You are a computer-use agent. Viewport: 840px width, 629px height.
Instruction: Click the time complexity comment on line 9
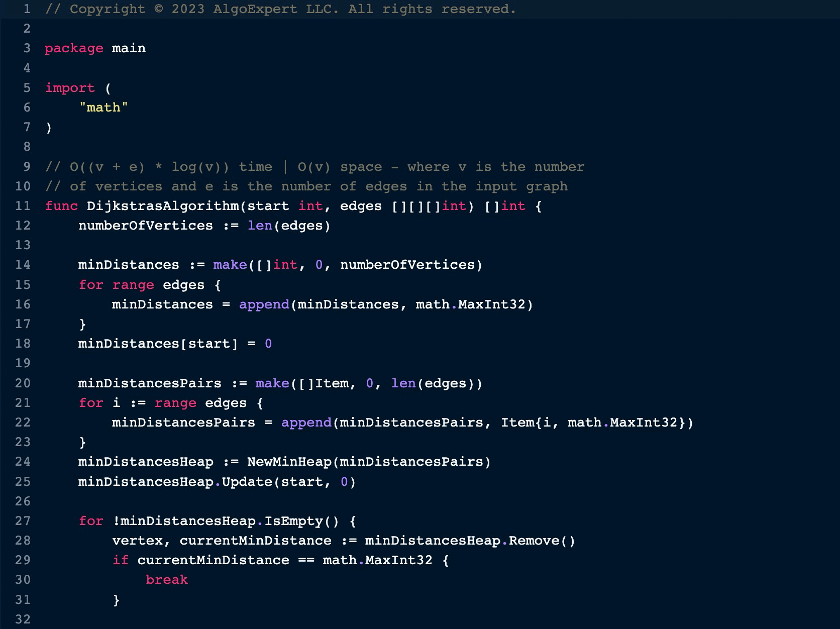tap(314, 167)
